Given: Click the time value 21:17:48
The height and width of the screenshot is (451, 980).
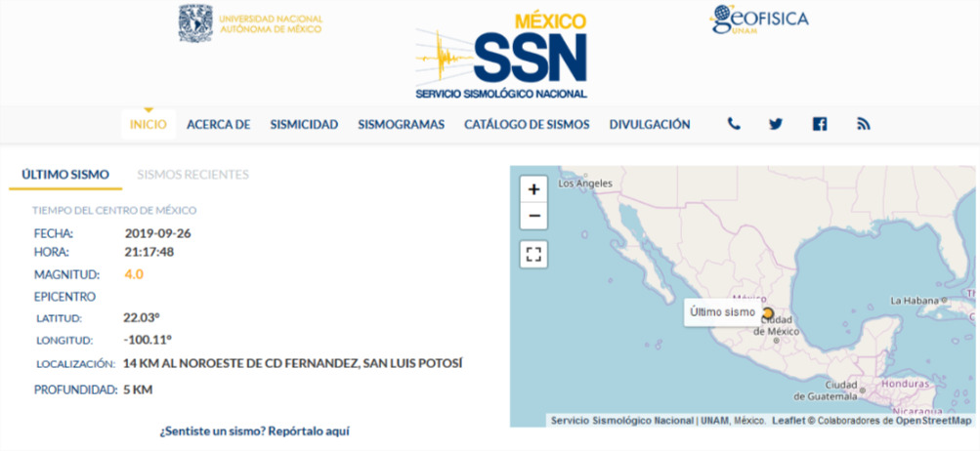Looking at the screenshot, I should [149, 253].
